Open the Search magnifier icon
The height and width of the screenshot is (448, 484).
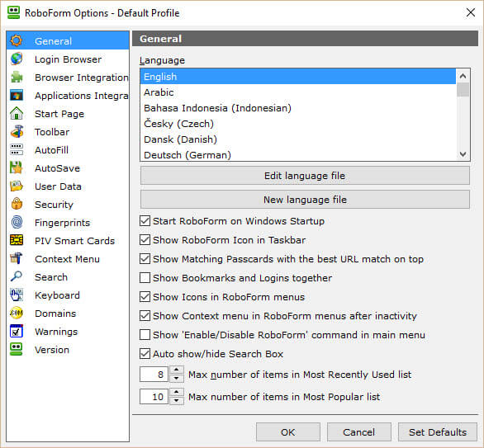[17, 276]
